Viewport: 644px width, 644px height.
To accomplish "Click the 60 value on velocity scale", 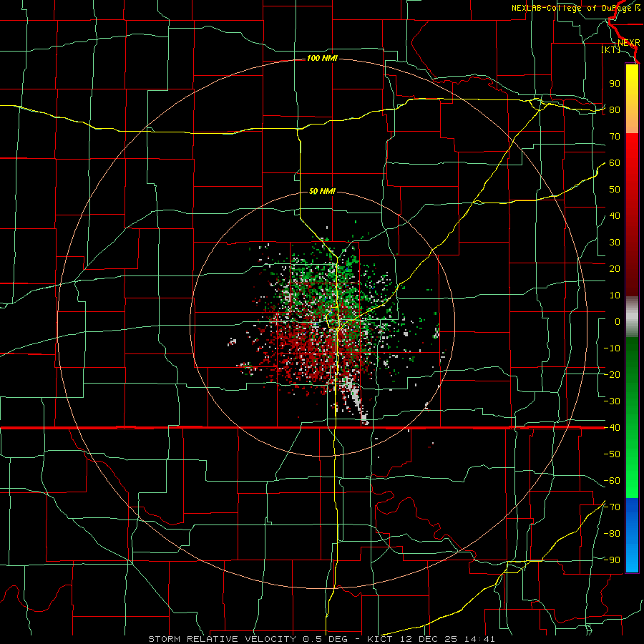I will pos(615,162).
